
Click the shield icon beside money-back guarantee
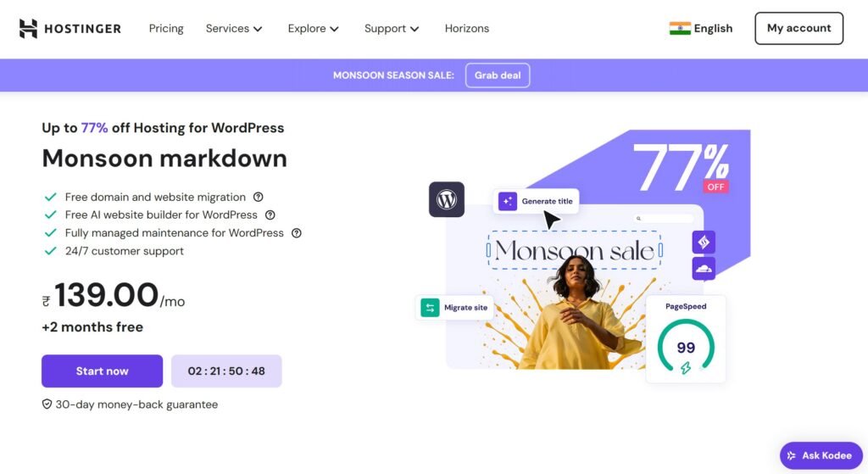(x=47, y=404)
